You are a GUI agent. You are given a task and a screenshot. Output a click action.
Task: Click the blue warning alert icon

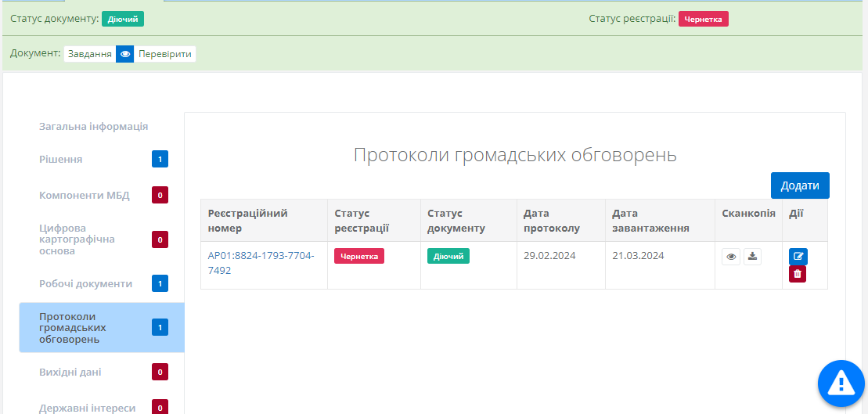pyautogui.click(x=841, y=383)
